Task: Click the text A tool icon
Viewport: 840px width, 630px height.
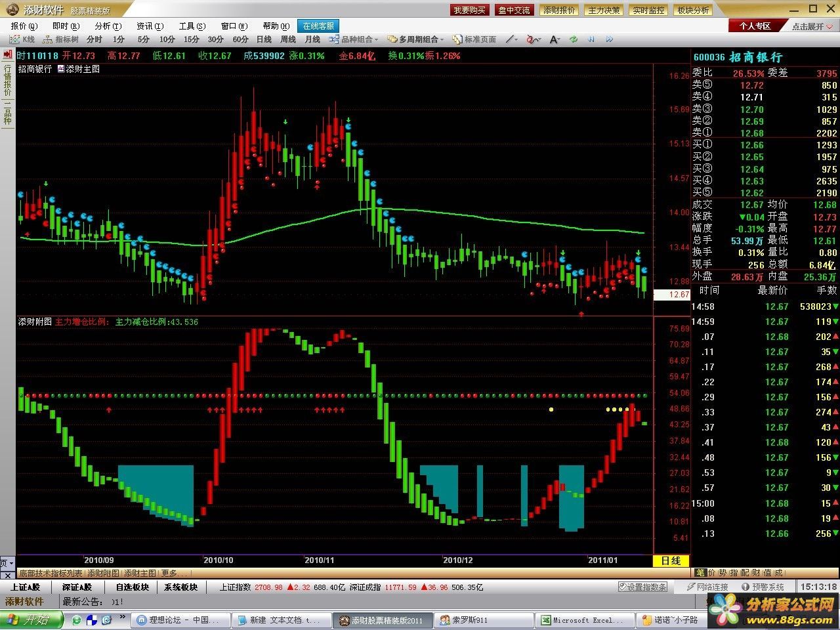Action: [x=553, y=40]
